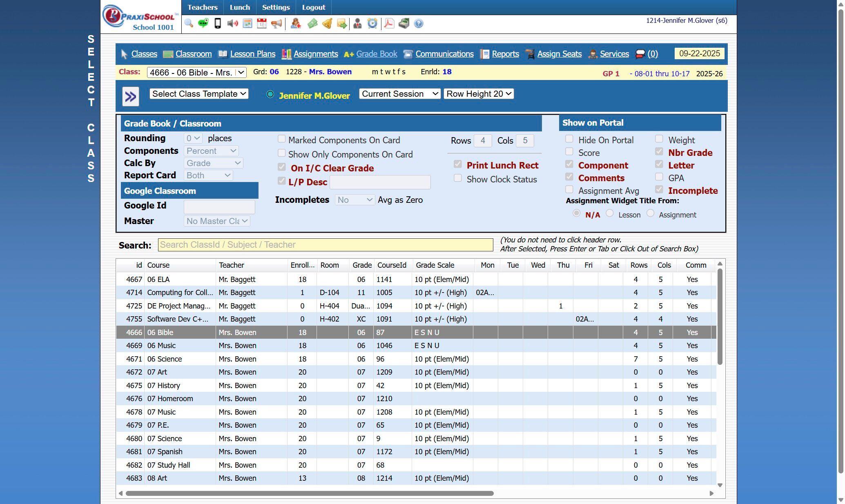Expand the Row Height 20 dropdown
The width and height of the screenshot is (845, 504).
click(479, 94)
